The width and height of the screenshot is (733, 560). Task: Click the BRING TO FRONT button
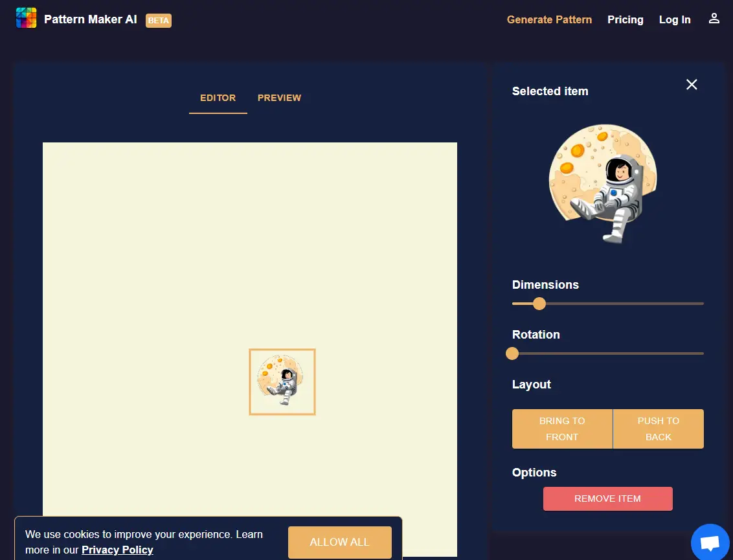click(x=562, y=429)
